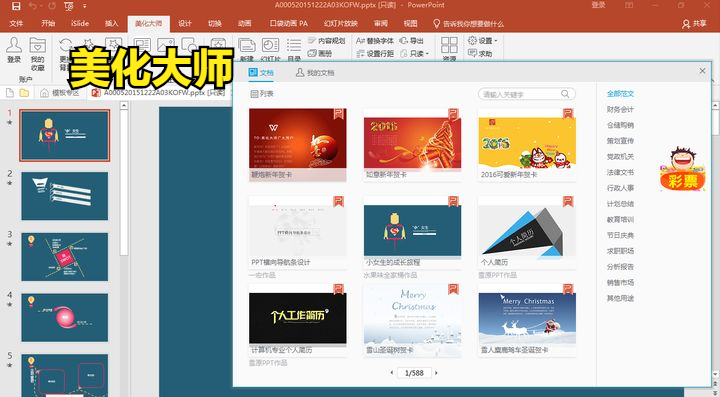Click the 画册 album tool
The image size is (720, 397).
pos(320,54)
